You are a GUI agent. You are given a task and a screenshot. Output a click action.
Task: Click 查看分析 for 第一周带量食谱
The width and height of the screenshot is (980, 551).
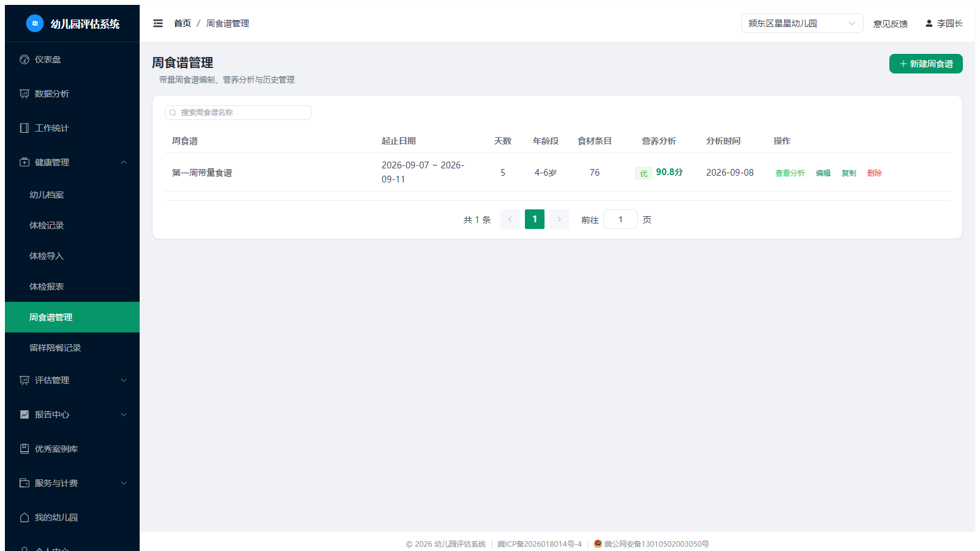[790, 173]
